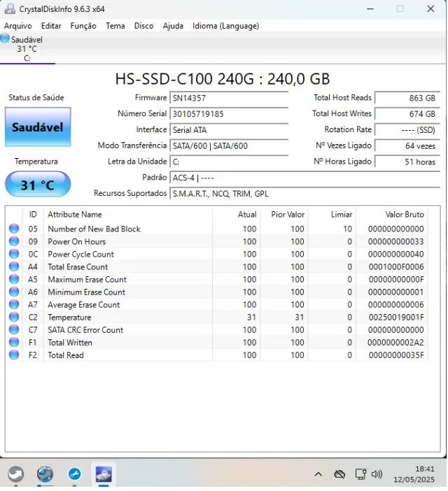The width and height of the screenshot is (448, 491).
Task: Open the Ajuda menu
Action: point(173,26)
